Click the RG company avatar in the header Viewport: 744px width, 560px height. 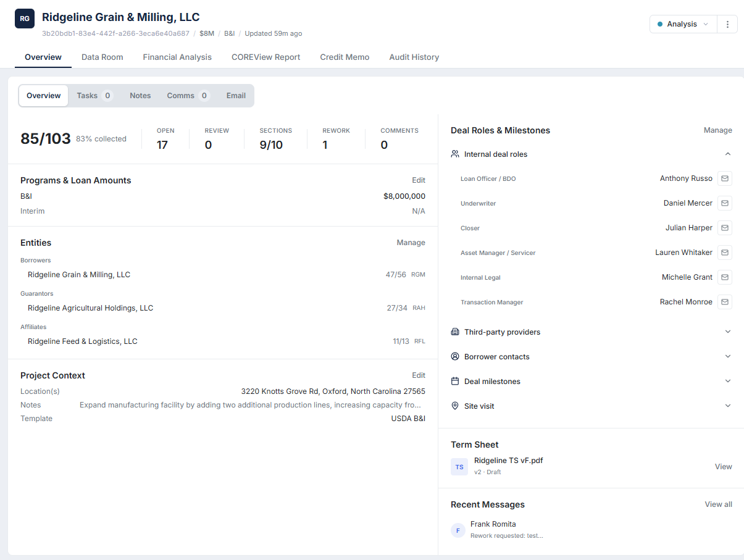pyautogui.click(x=24, y=19)
